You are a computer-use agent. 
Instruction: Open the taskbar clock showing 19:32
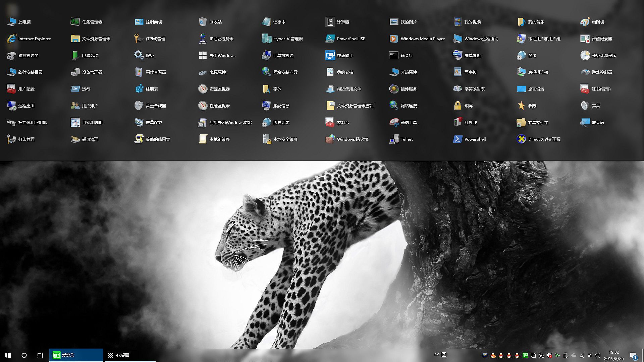pyautogui.click(x=614, y=355)
